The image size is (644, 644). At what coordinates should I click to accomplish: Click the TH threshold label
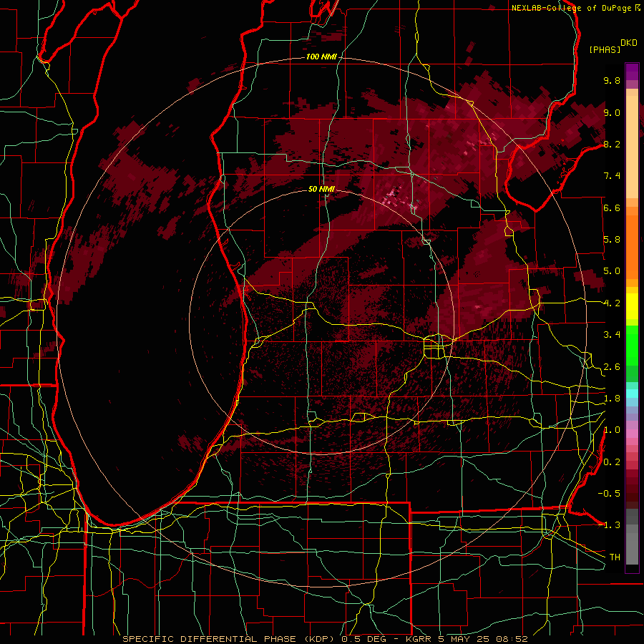point(615,557)
